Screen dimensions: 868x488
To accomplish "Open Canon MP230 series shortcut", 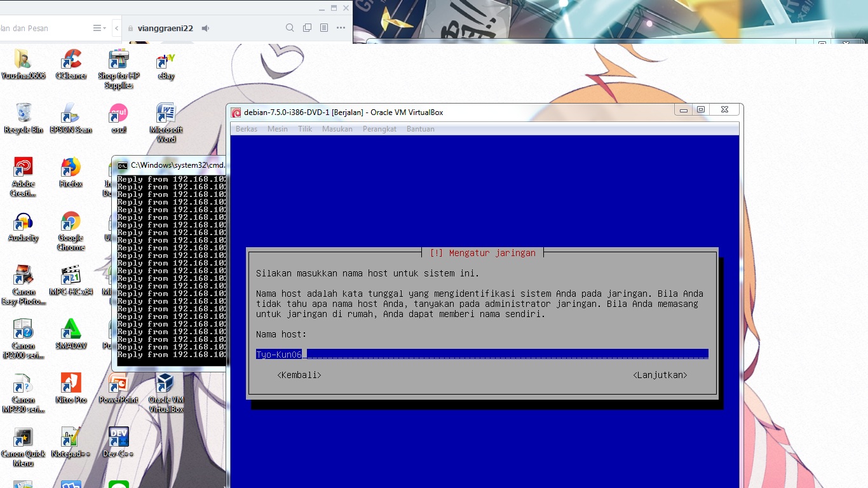I will [x=23, y=393].
